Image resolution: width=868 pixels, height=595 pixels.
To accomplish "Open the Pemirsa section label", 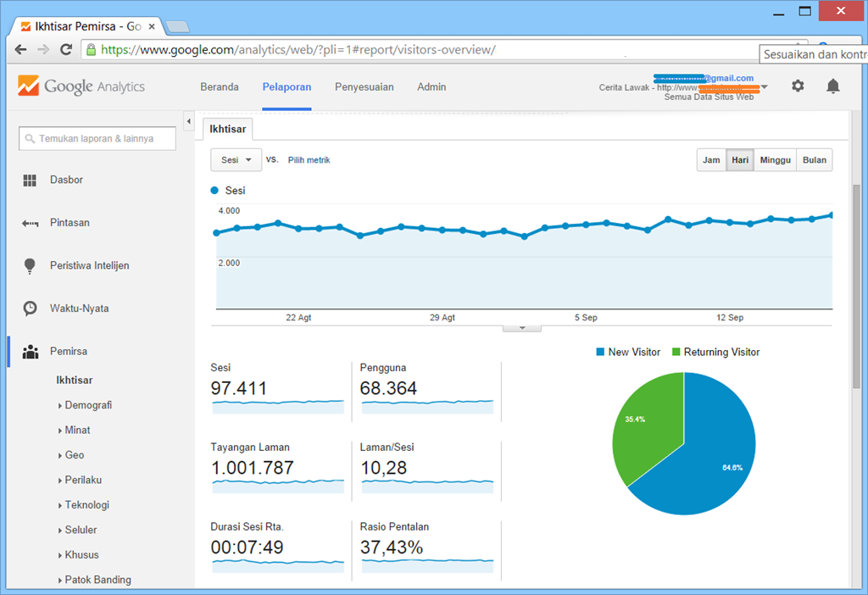I will click(69, 352).
